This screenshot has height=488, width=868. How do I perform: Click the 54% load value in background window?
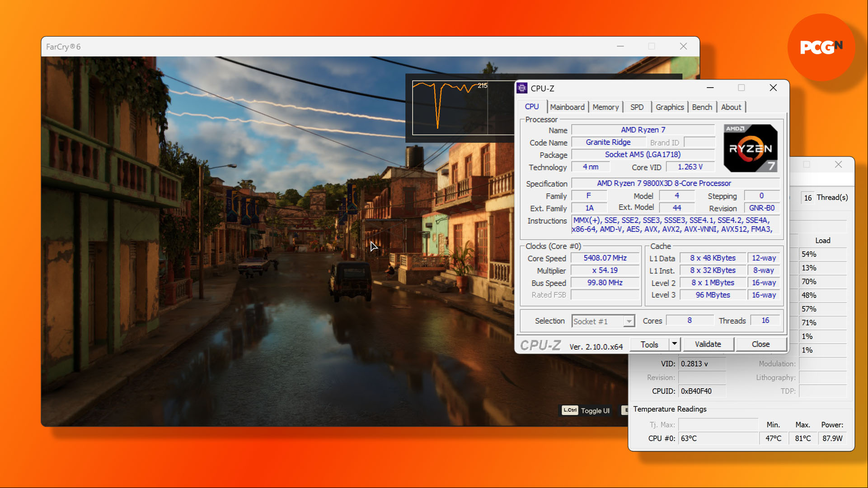click(x=822, y=254)
